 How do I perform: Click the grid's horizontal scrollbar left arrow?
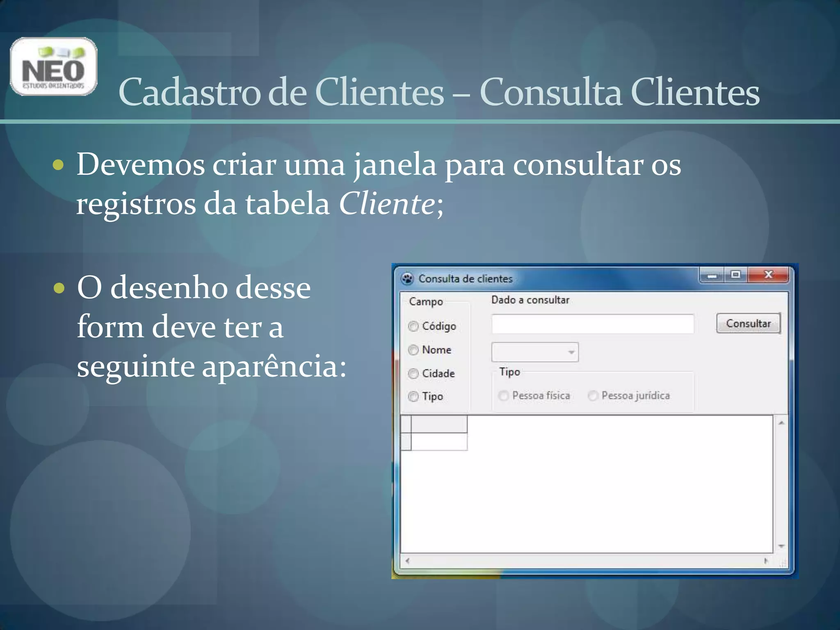point(407,561)
